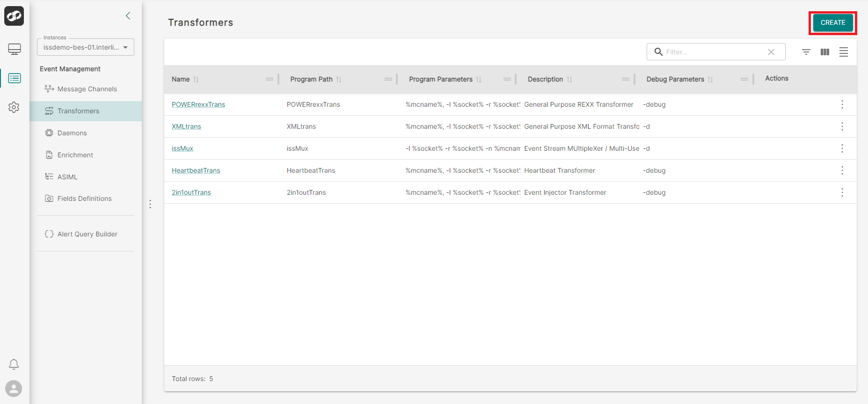Viewport: 868px width, 404px height.
Task: Collapse the sidebar with the chevron
Action: click(128, 16)
